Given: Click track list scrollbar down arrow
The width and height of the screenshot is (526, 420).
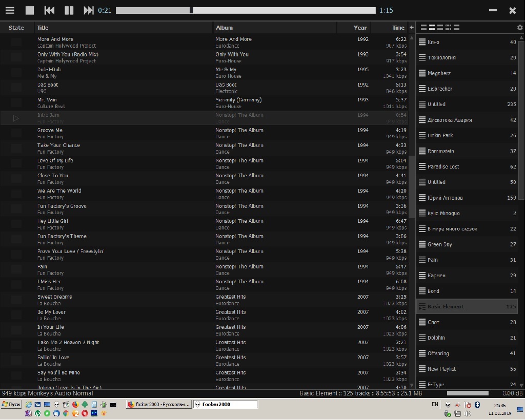Looking at the screenshot, I should click(x=412, y=385).
